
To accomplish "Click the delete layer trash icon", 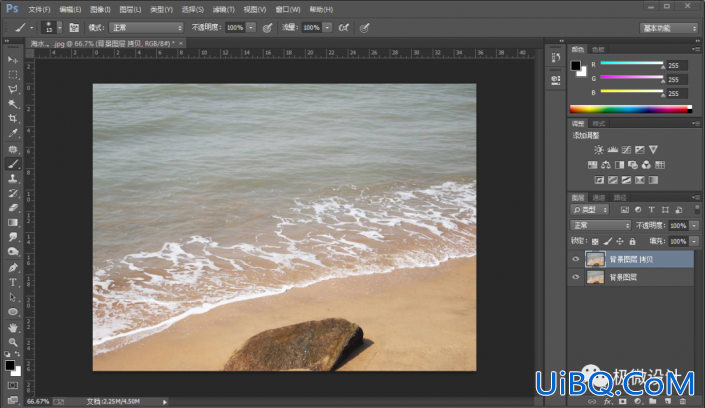I will (x=683, y=401).
